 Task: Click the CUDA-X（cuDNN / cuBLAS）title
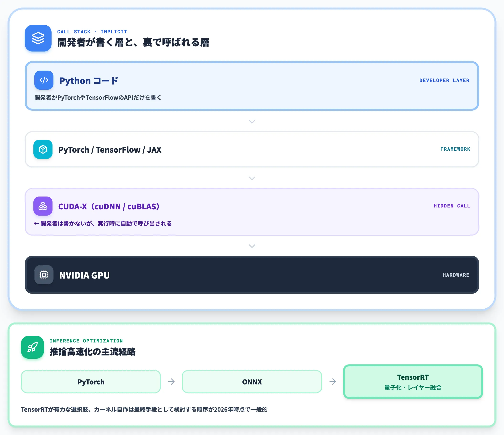tap(109, 206)
